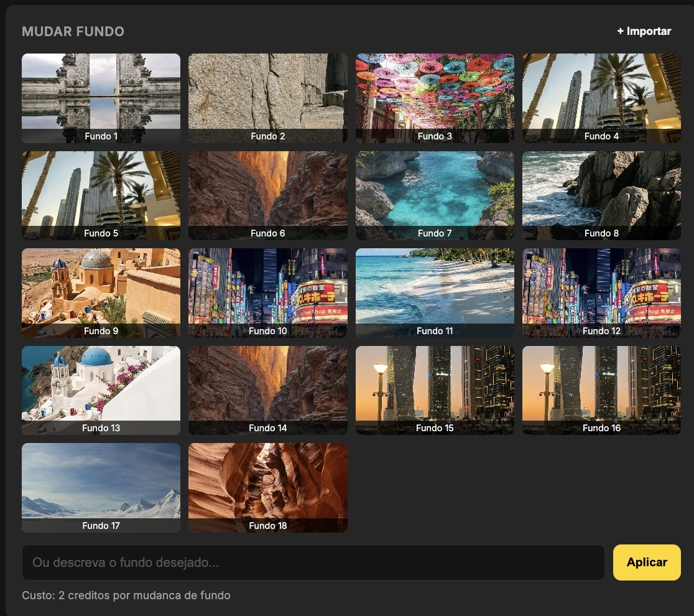Pick the Fundo 16 dusk towers background
The height and width of the screenshot is (616, 694).
pos(601,390)
